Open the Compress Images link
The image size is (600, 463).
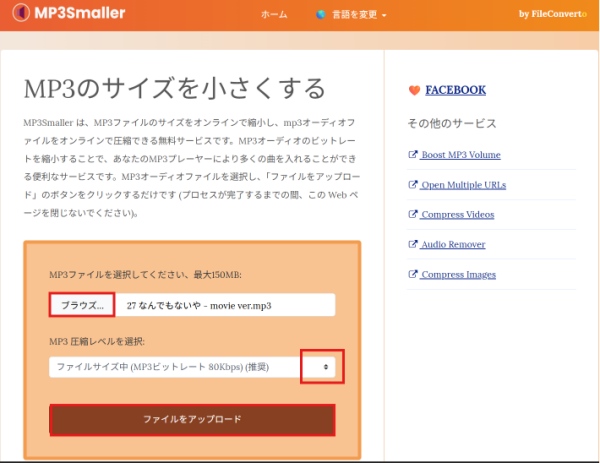[458, 274]
